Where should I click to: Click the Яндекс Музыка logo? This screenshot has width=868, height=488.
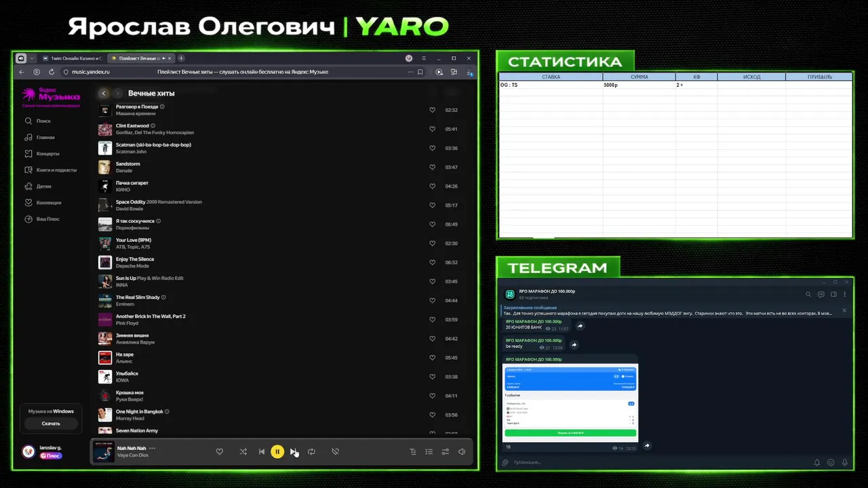pos(51,95)
